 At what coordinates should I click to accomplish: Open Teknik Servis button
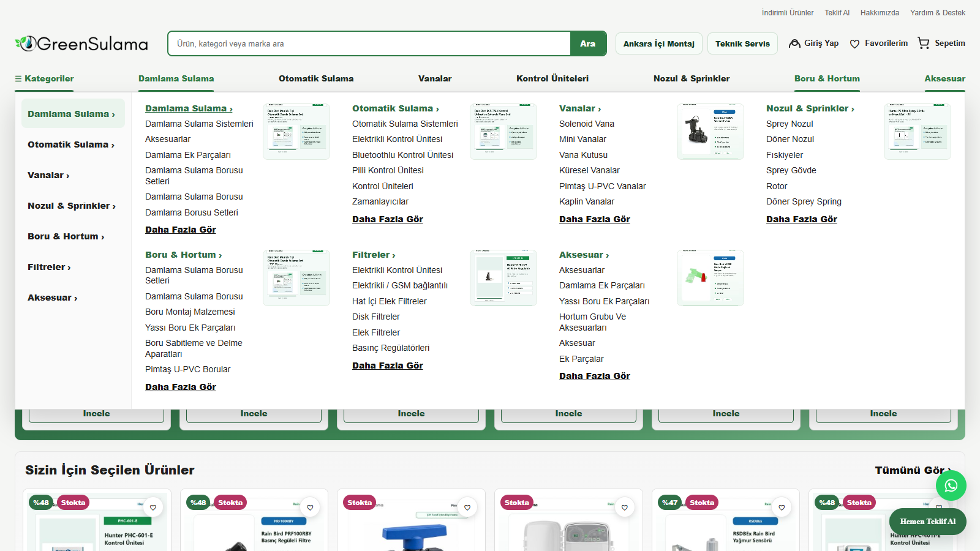click(x=742, y=43)
